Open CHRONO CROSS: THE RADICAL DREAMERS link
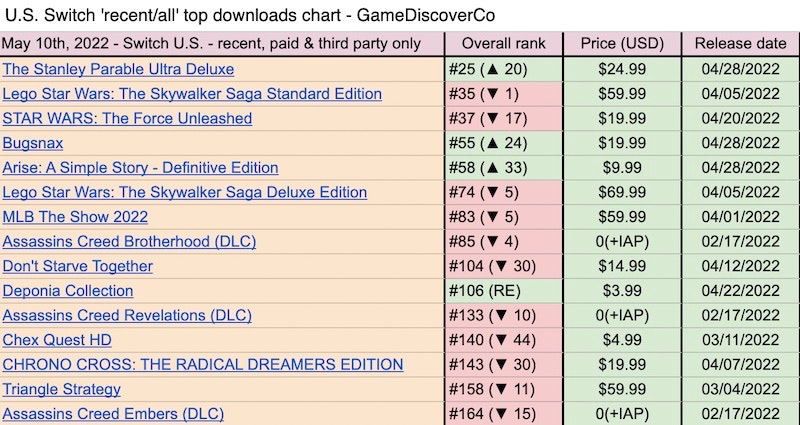Image resolution: width=800 pixels, height=425 pixels. (203, 364)
